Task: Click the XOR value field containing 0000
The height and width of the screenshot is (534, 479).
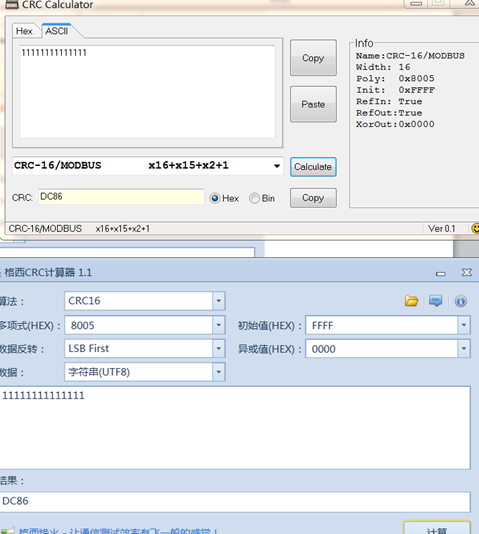Action: coord(382,348)
